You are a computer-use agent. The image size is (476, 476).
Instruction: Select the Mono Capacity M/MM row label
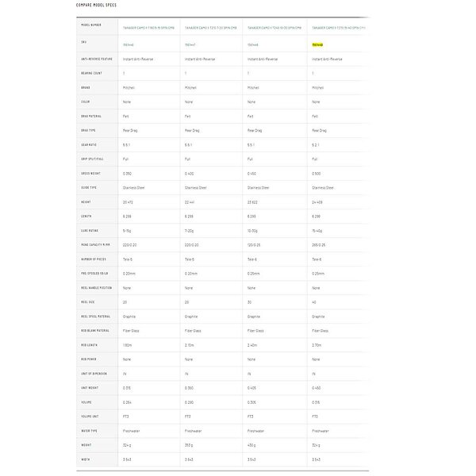[x=97, y=244]
